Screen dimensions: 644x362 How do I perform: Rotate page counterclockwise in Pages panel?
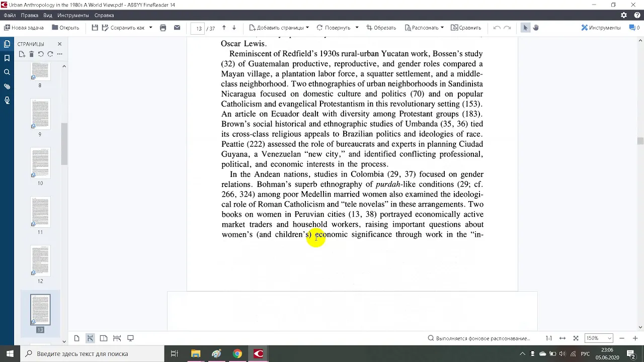tap(41, 54)
